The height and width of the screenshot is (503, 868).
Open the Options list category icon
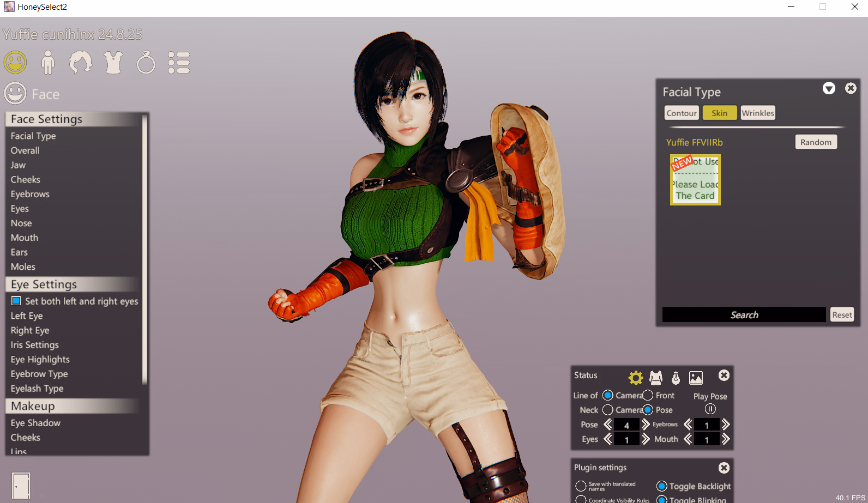pyautogui.click(x=179, y=63)
